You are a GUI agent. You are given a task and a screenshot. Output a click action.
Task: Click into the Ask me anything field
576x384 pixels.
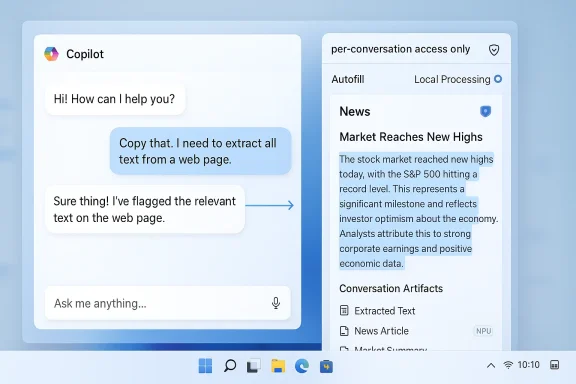pyautogui.click(x=168, y=303)
